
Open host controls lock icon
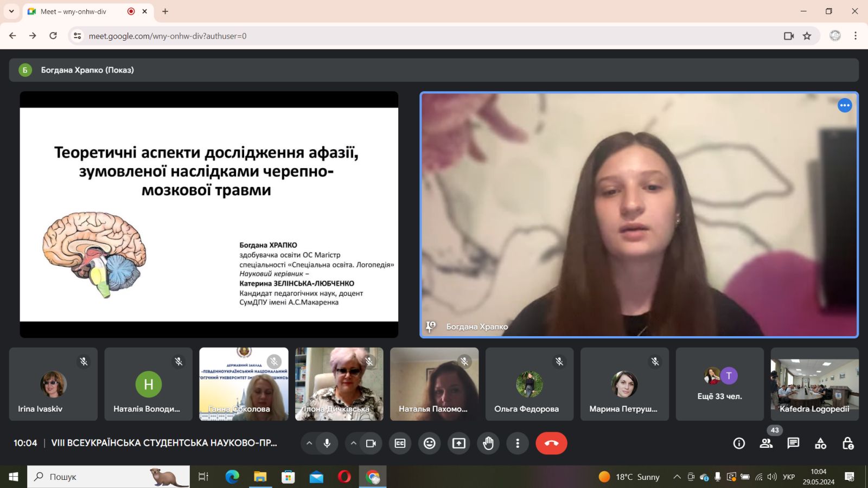847,444
